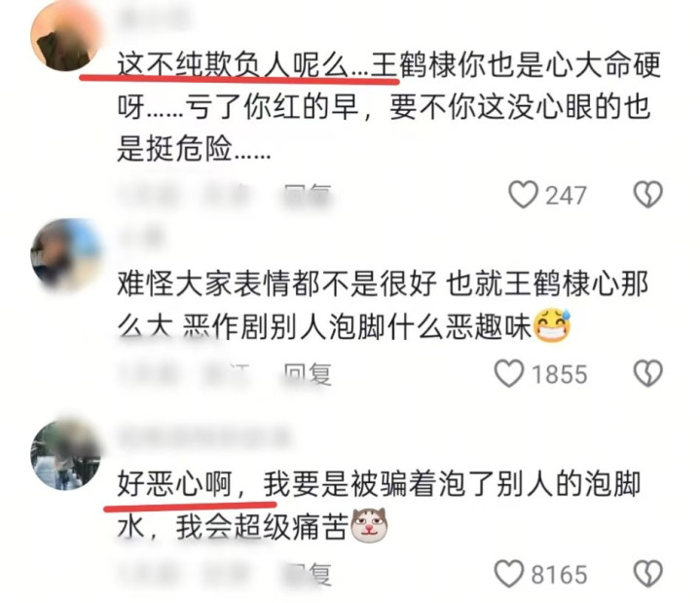Open the third commenter's avatar
700x603 pixels.
tap(65, 454)
